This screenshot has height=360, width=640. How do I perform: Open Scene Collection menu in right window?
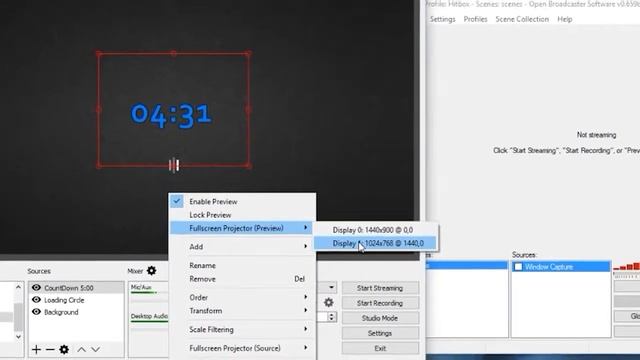tap(522, 19)
